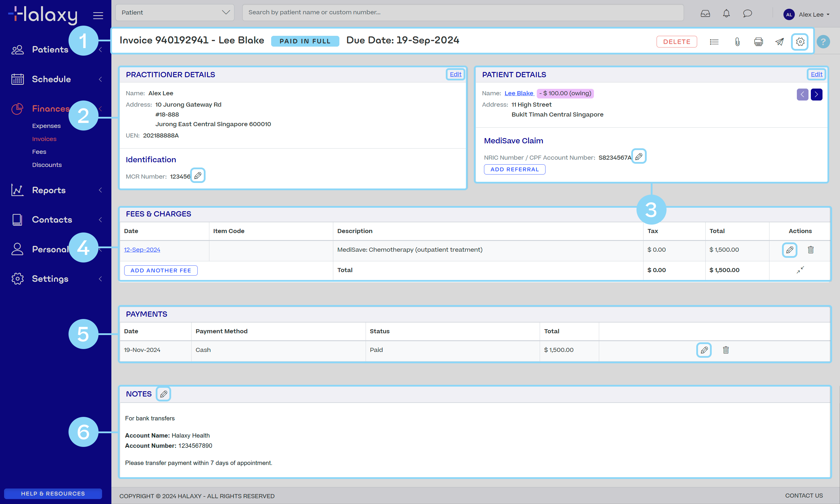Collapse the fees table icon
Viewport: 840px width, 504px height.
(800, 270)
